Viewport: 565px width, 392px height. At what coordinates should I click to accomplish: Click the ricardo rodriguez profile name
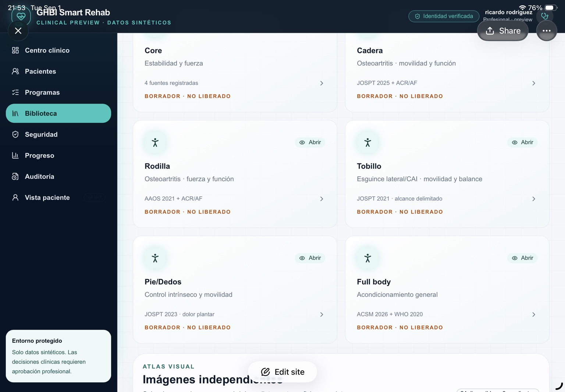point(508,12)
